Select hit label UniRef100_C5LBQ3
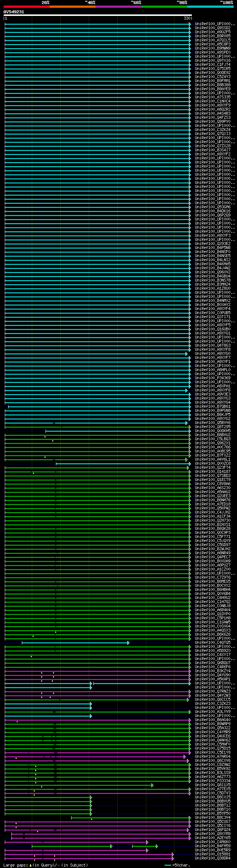This screenshot has height=868, width=237. coord(213,439)
